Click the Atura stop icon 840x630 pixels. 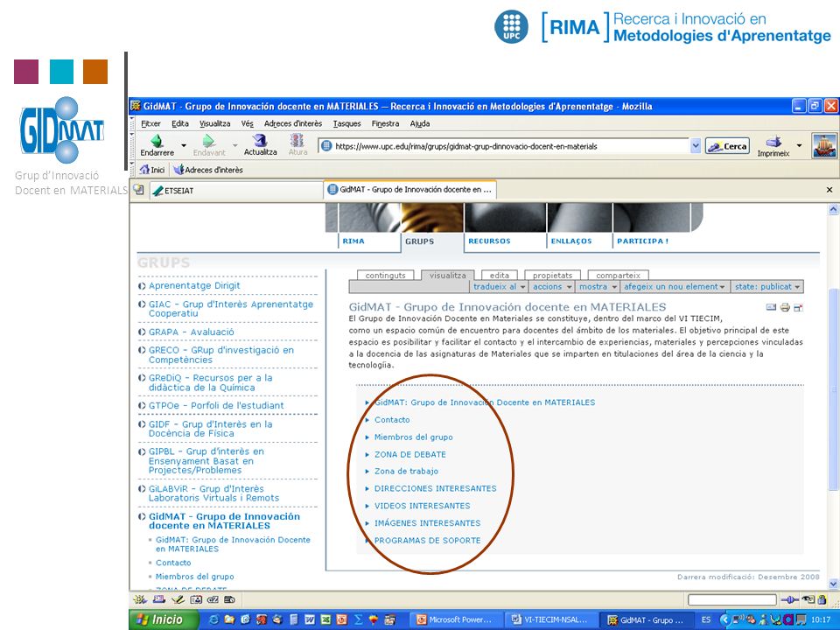[x=297, y=141]
